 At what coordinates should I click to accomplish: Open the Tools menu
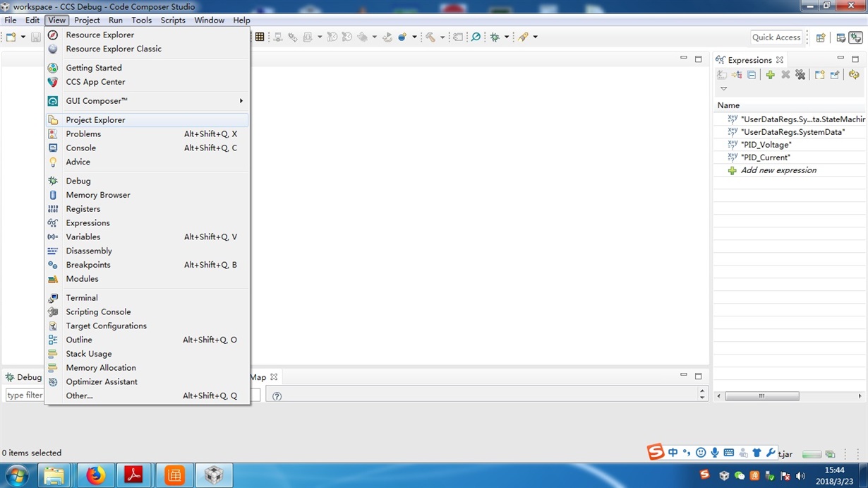pyautogui.click(x=142, y=20)
